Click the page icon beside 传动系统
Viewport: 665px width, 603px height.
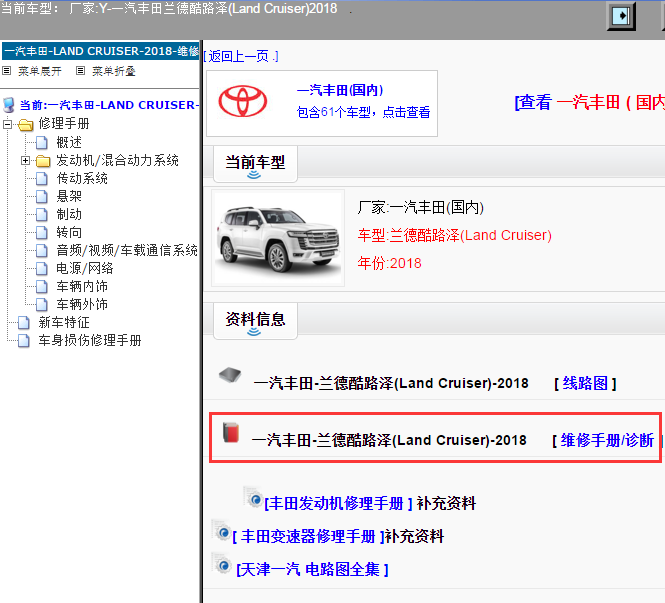point(42,179)
